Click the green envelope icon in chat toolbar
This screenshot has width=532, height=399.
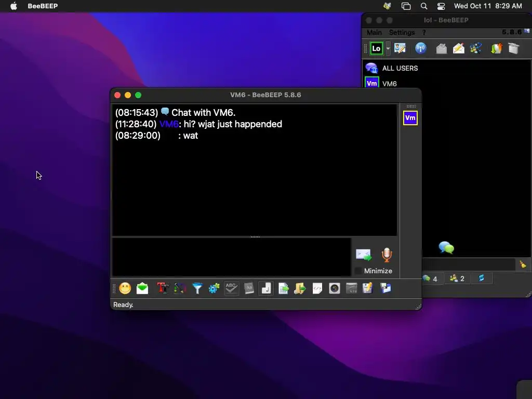(x=142, y=288)
